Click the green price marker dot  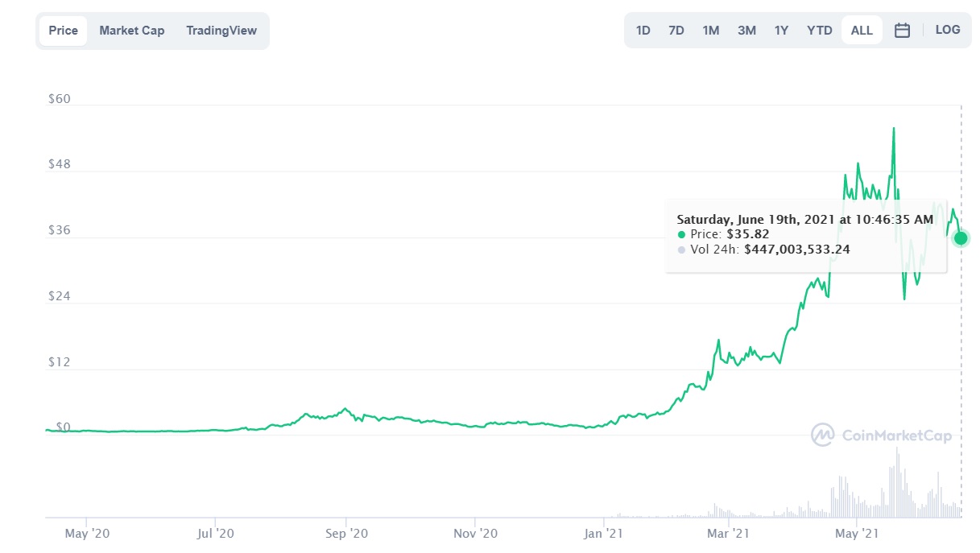(x=961, y=237)
